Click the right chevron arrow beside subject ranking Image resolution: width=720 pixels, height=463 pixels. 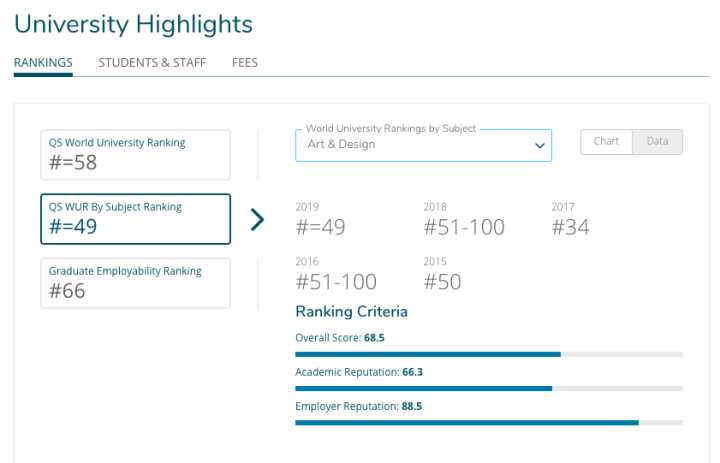tap(258, 220)
